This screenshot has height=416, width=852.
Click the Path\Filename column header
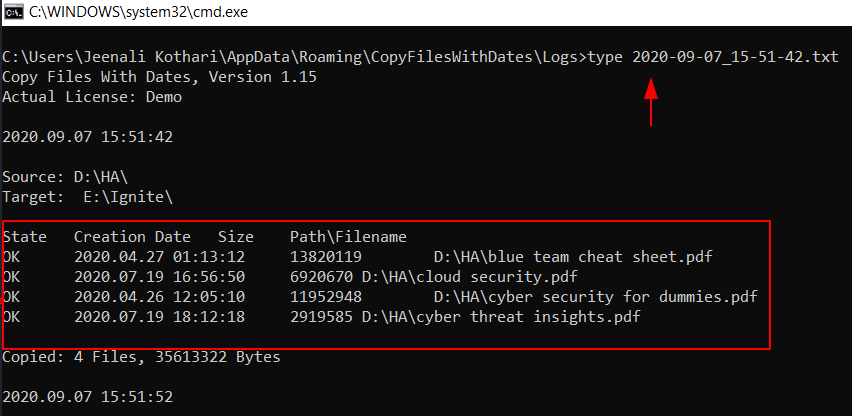tap(348, 237)
